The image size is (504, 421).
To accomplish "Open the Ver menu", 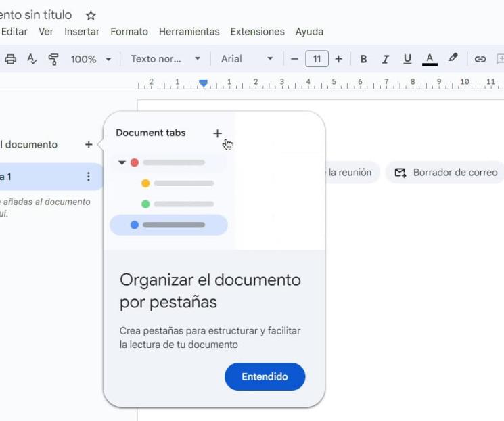I will pyautogui.click(x=46, y=32).
